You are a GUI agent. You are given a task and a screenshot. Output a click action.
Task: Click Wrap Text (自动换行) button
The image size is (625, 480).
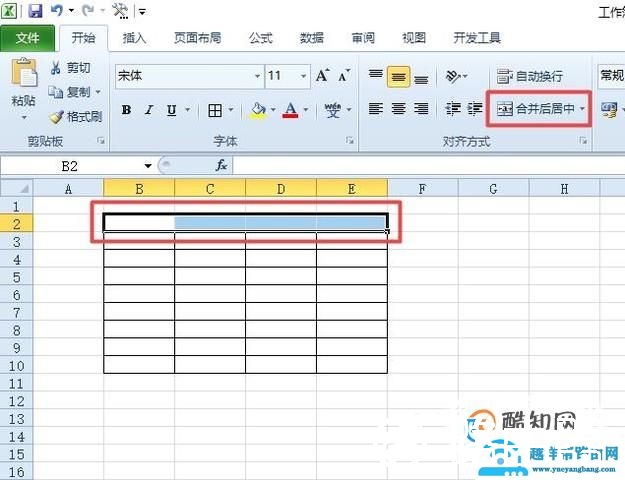[529, 76]
